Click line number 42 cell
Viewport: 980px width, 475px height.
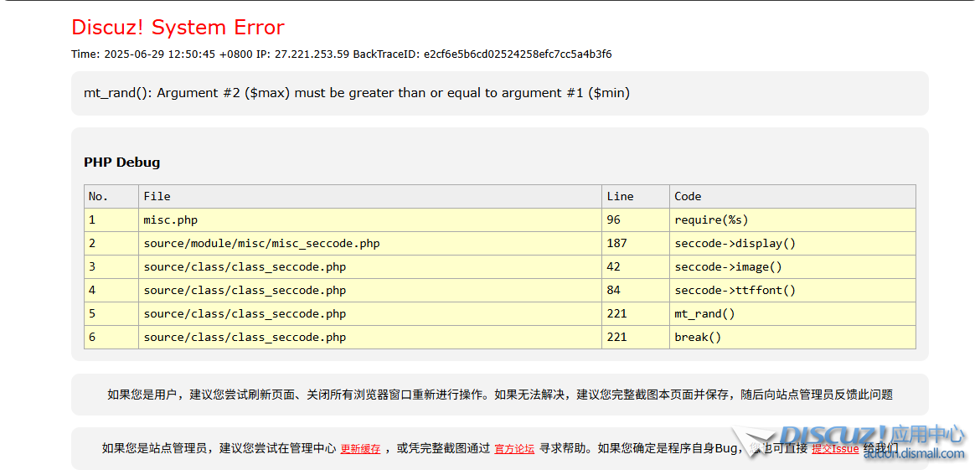[636, 267]
